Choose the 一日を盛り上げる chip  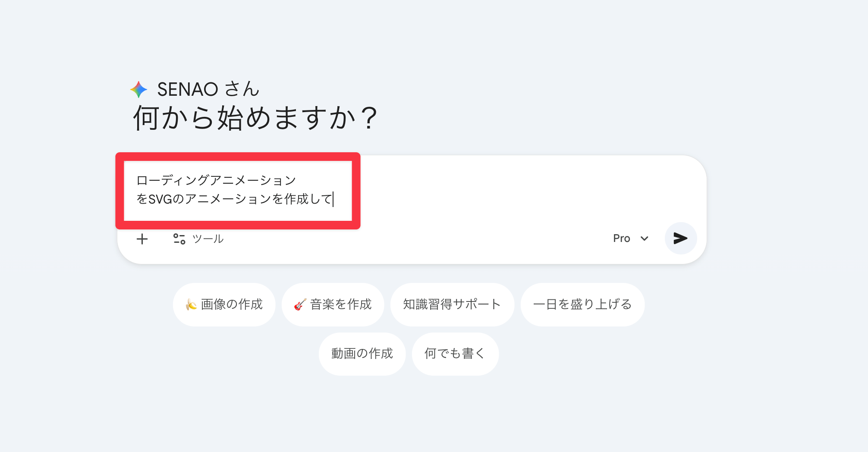pos(582,304)
